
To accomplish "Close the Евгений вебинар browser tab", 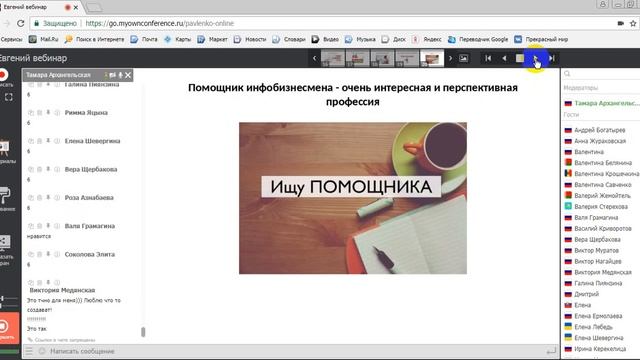I will click(76, 7).
